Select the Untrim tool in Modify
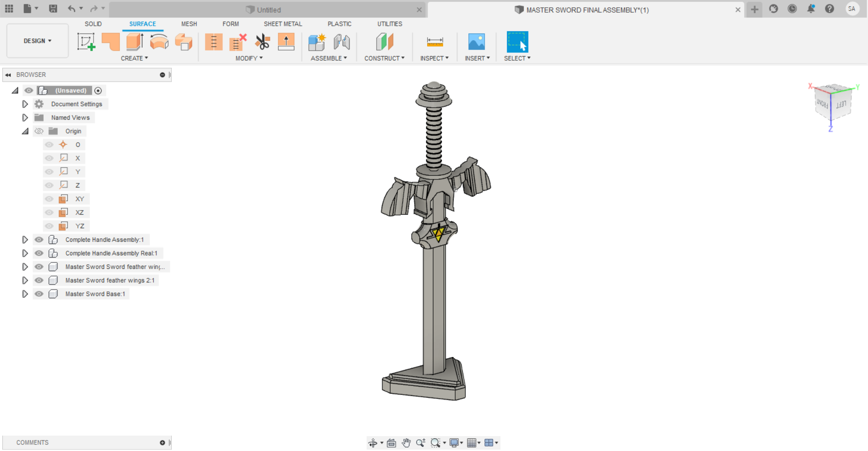This screenshot has height=451, width=868. coord(238,42)
